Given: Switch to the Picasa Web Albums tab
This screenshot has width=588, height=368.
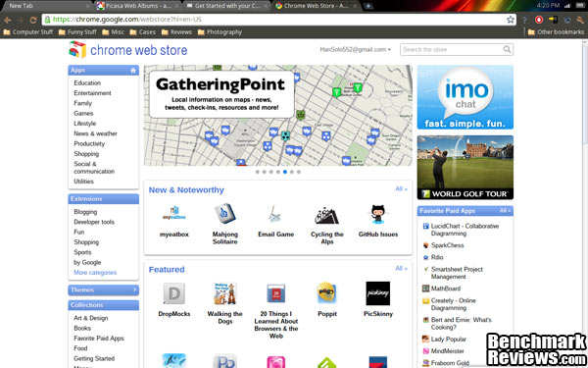Looking at the screenshot, I should (x=137, y=6).
